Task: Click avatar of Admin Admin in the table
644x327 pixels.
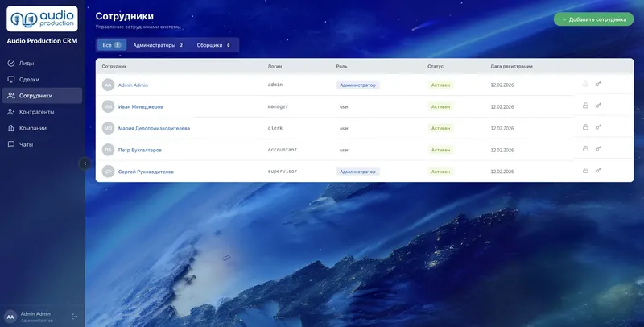Action: pyautogui.click(x=108, y=85)
